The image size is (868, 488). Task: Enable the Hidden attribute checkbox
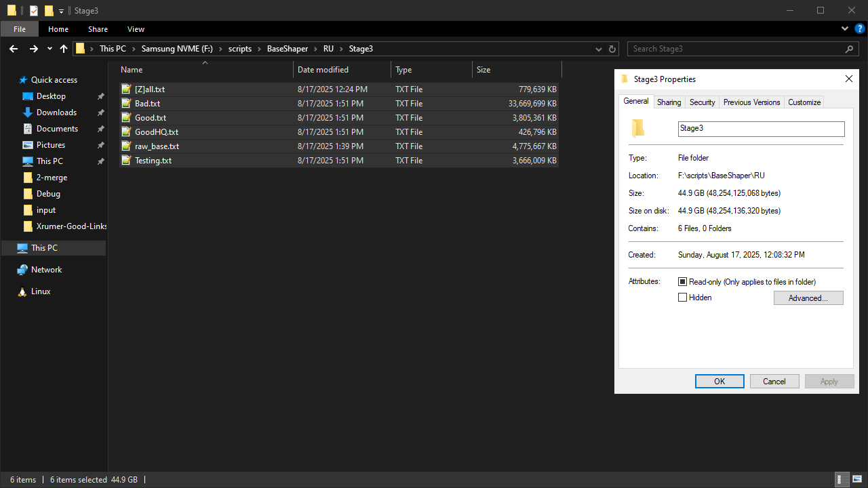tap(683, 298)
